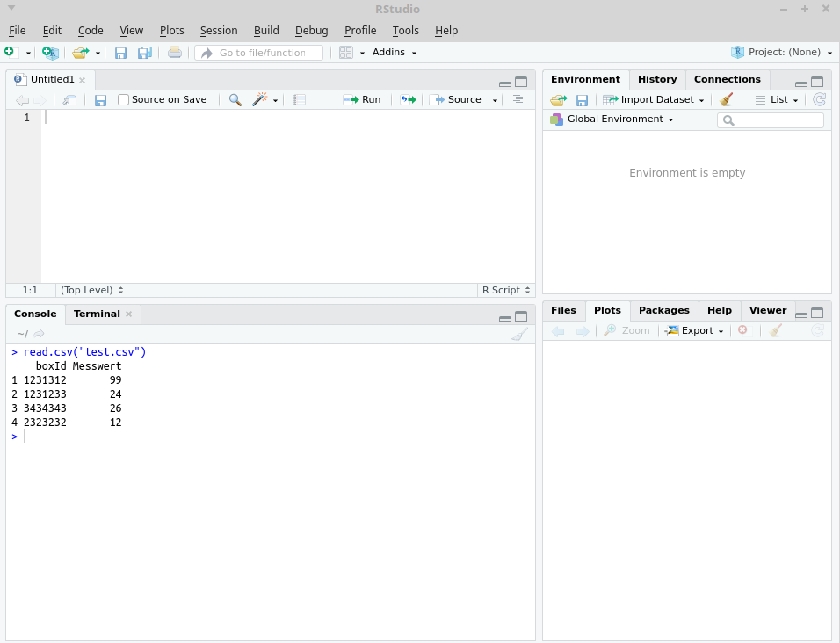Open the Session menu
Viewport: 840px width, 643px height.
(219, 31)
